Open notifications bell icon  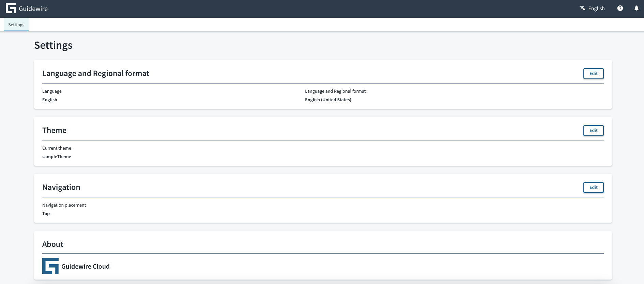pos(637,8)
